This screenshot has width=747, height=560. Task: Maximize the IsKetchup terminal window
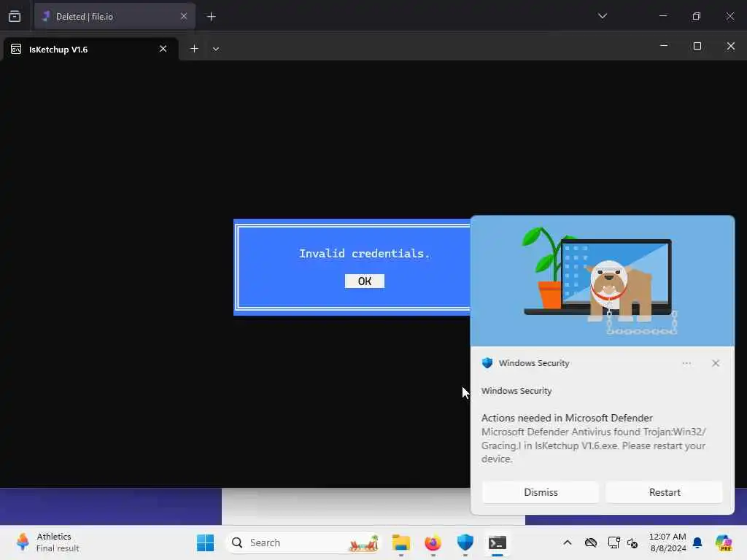click(697, 46)
